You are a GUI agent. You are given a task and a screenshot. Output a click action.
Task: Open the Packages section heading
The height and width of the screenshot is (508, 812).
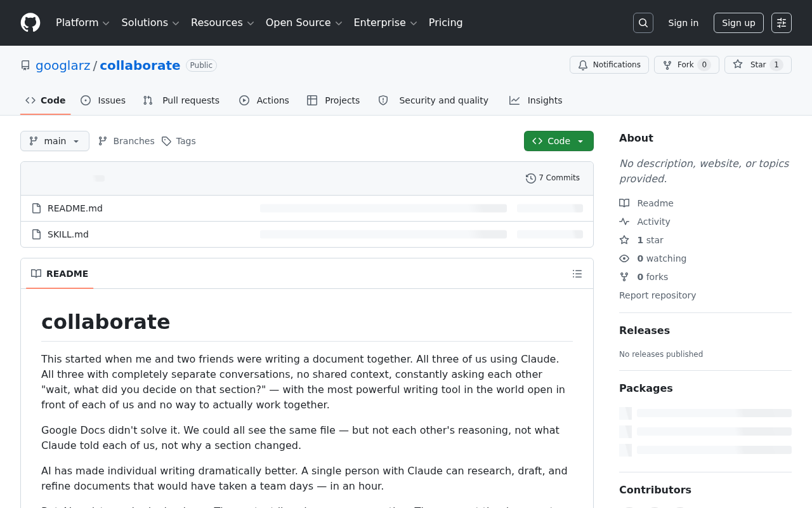[x=646, y=388]
